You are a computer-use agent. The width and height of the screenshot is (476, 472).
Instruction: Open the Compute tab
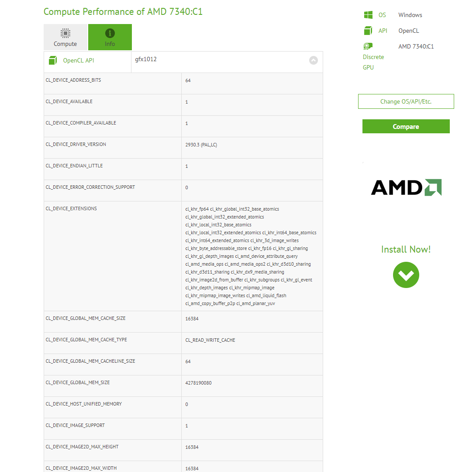[x=65, y=37]
